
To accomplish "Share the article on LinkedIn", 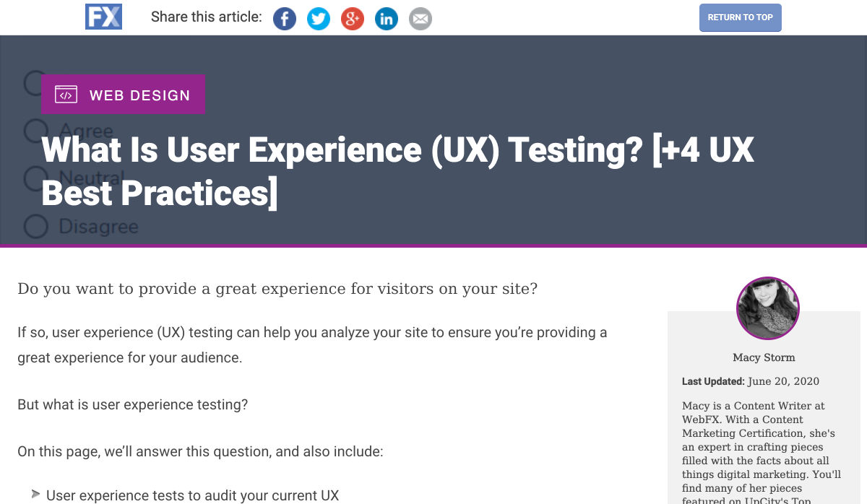I will pyautogui.click(x=387, y=19).
